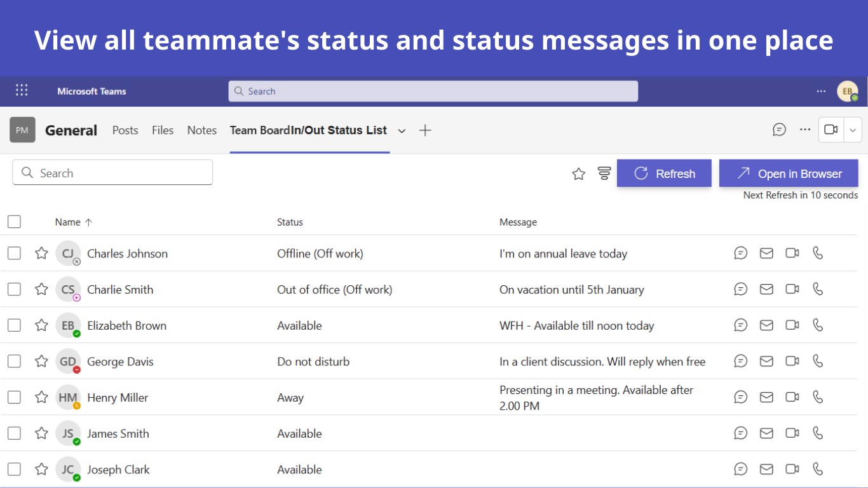Expand the Team Board tab dropdown chevron
The width and height of the screenshot is (868, 488).
402,131
